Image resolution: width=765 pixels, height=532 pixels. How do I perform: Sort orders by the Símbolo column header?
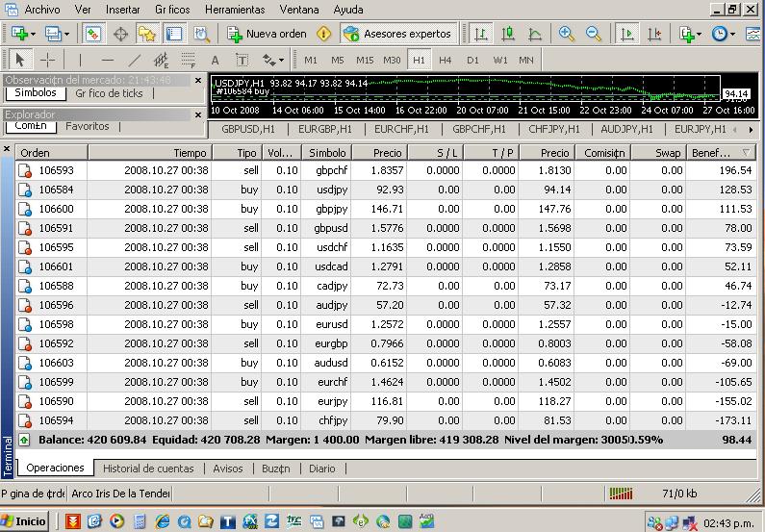click(x=327, y=153)
